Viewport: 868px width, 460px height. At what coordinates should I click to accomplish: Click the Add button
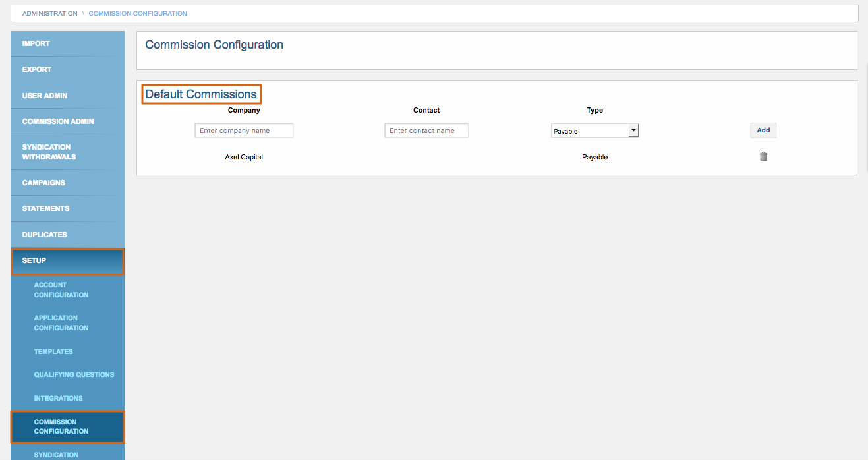763,130
